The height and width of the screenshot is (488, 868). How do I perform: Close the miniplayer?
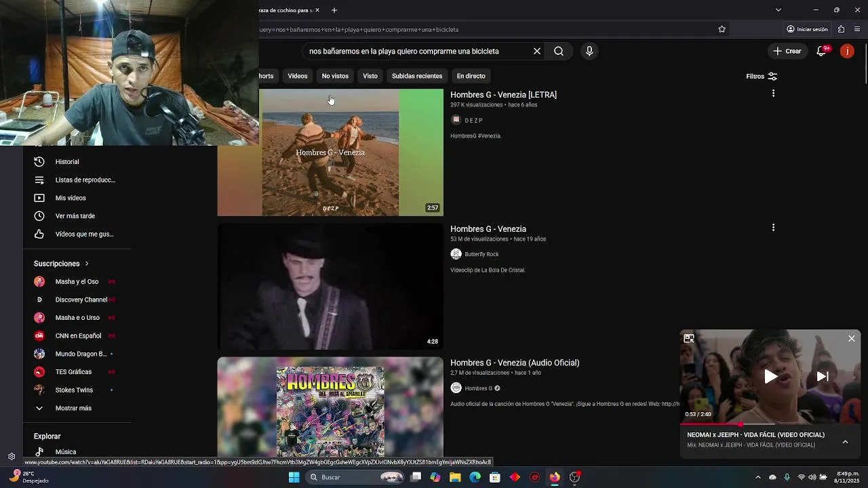point(852,338)
